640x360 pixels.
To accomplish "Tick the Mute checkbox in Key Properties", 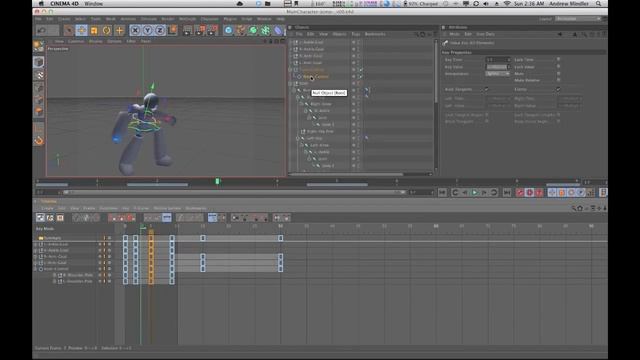I will pos(558,74).
